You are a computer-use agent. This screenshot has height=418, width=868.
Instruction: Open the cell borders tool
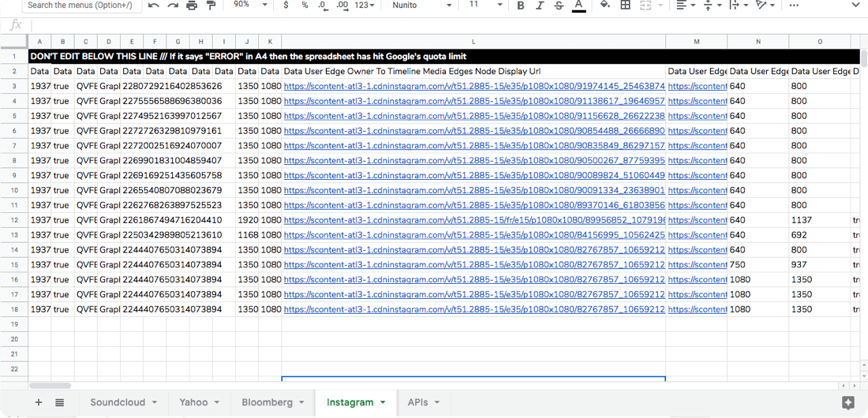point(625,6)
